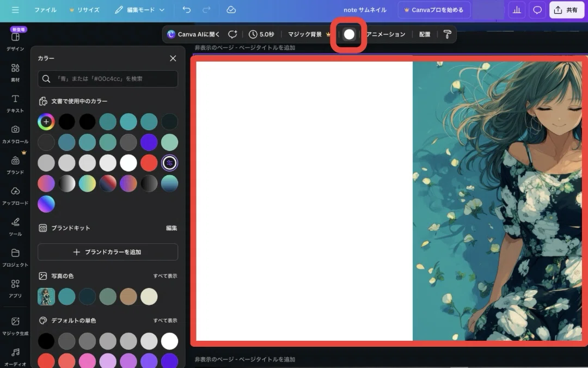
Task: Open the comments speech bubble icon
Action: point(537,10)
